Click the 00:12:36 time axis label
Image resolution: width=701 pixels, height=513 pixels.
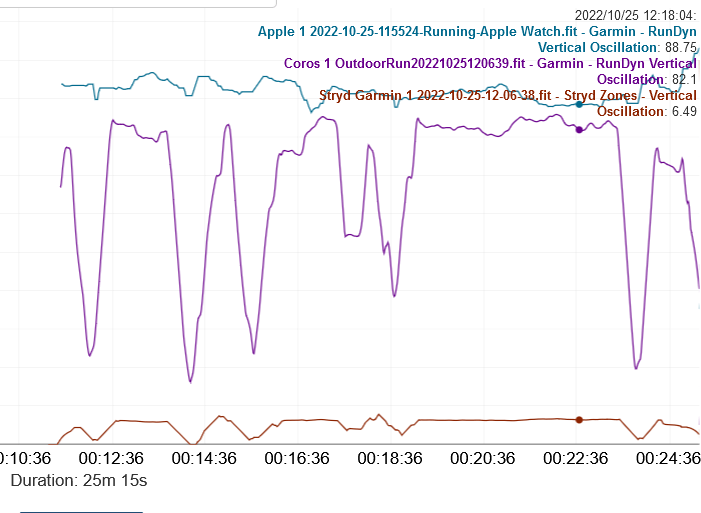(111, 458)
